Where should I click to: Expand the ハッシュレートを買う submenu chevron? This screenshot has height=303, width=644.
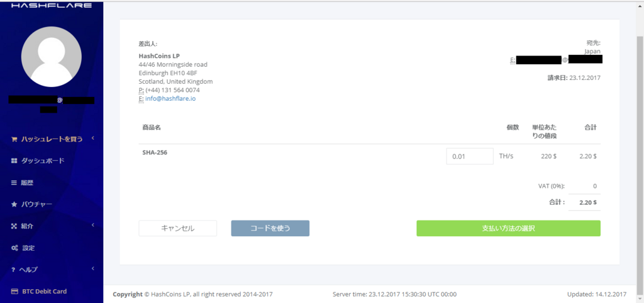tap(93, 138)
